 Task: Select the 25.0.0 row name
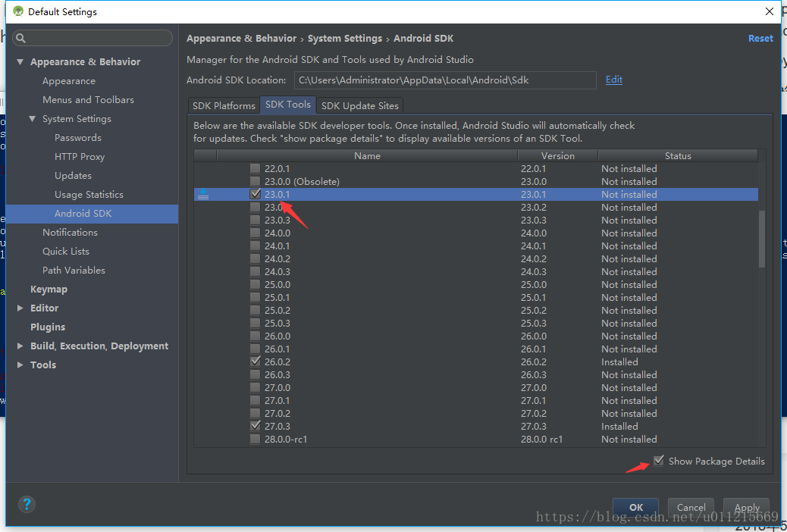tap(277, 285)
